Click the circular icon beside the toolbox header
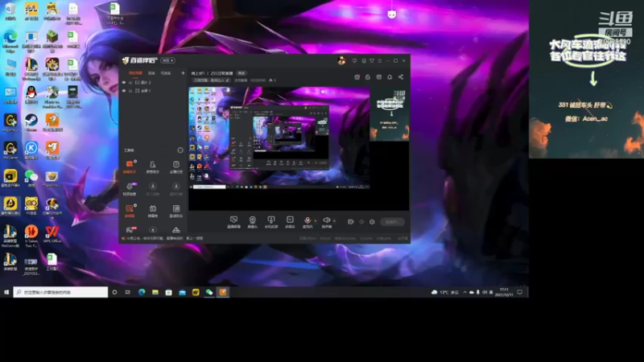 [180, 150]
